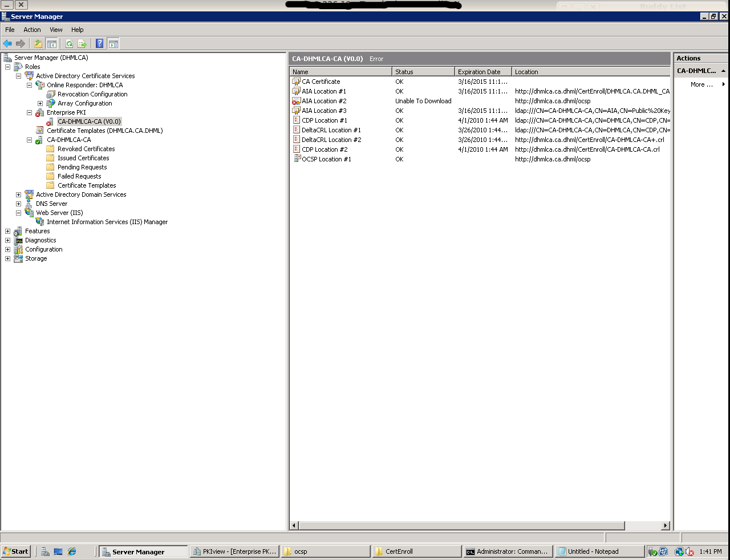This screenshot has height=560, width=730.
Task: Click the Array Configuration node icon
Action: tap(51, 103)
